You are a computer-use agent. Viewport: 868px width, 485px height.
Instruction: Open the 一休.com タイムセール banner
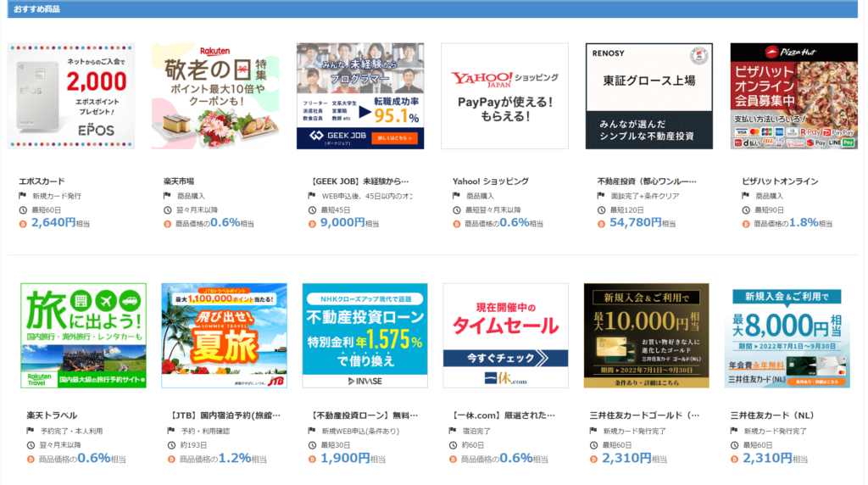505,336
